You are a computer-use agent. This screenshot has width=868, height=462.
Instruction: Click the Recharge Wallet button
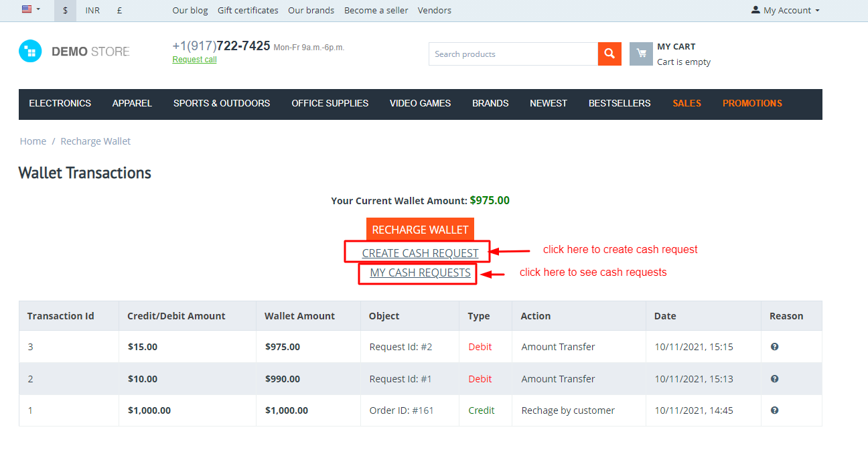[420, 230]
